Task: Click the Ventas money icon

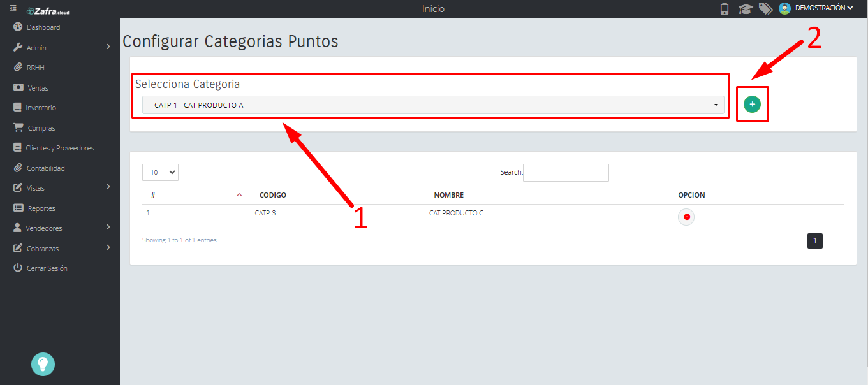Action: [18, 87]
